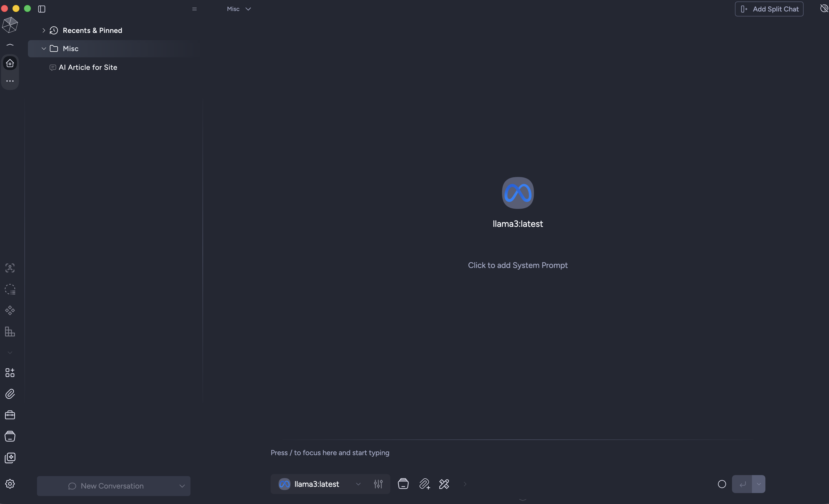Screen dimensions: 829x504
Task: Collapse the input area bottom chevron
Action: pyautogui.click(x=522, y=500)
